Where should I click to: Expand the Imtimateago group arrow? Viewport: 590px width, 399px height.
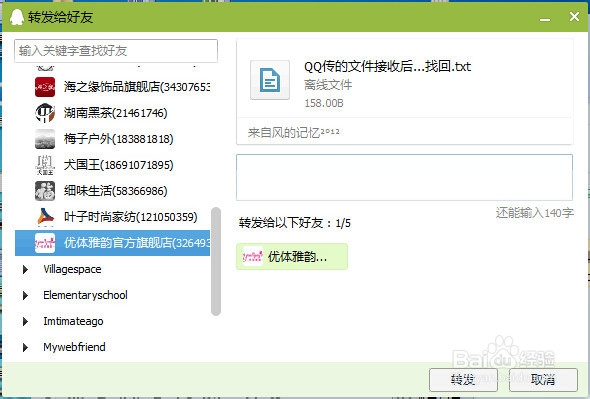(x=25, y=321)
